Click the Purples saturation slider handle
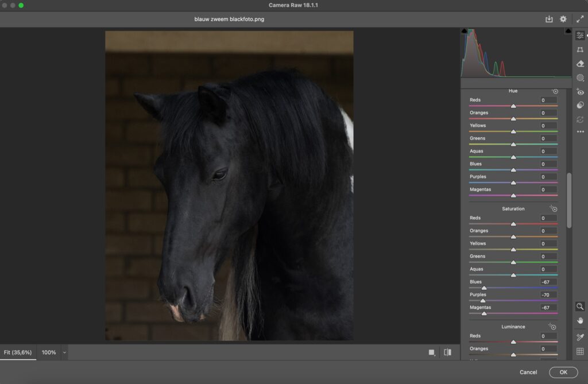Viewport: 588px width, 384px height. (x=482, y=301)
